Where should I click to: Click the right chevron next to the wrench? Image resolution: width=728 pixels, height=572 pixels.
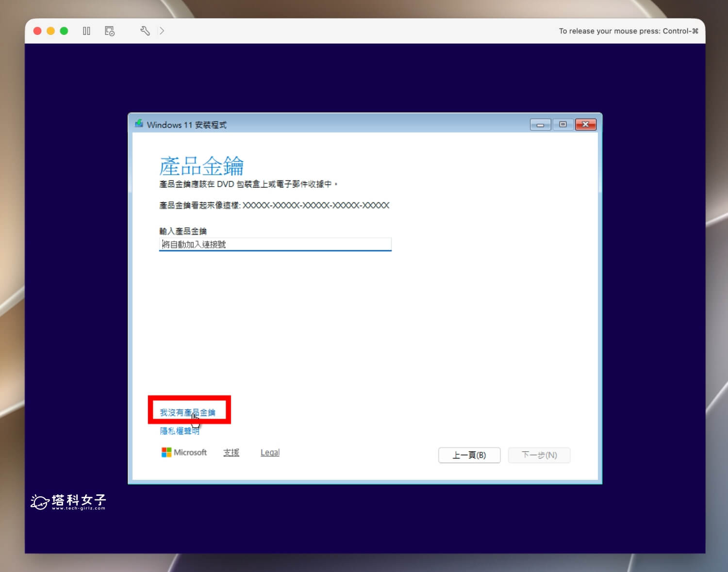pos(162,31)
